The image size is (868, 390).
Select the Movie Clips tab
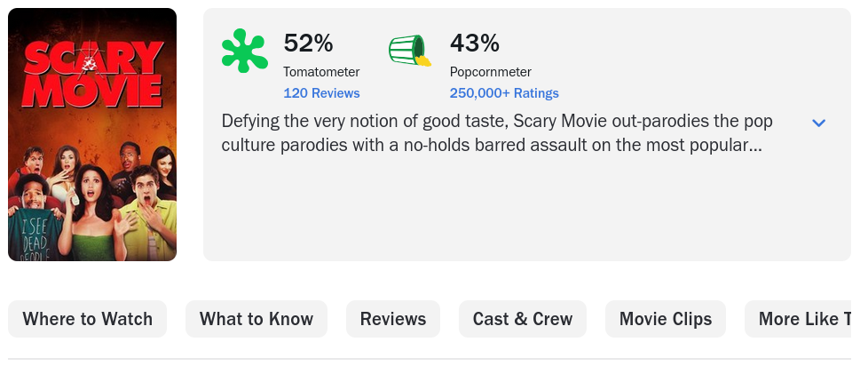tap(666, 319)
